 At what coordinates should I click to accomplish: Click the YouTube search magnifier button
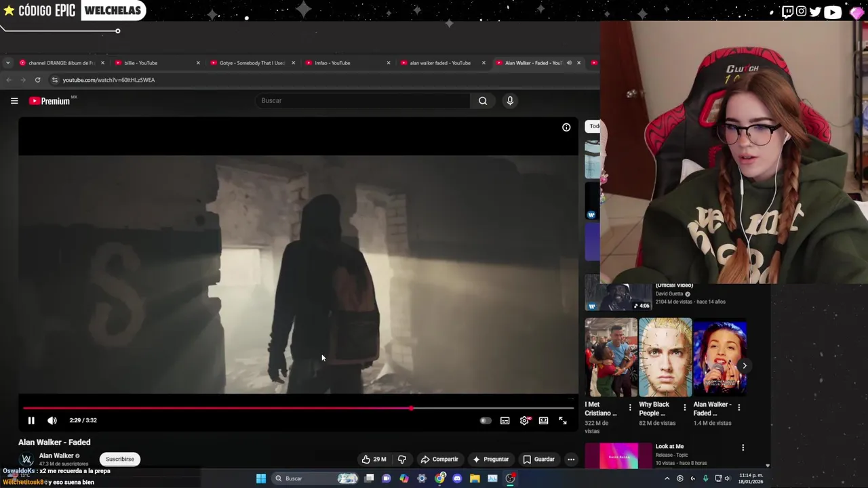pyautogui.click(x=483, y=101)
